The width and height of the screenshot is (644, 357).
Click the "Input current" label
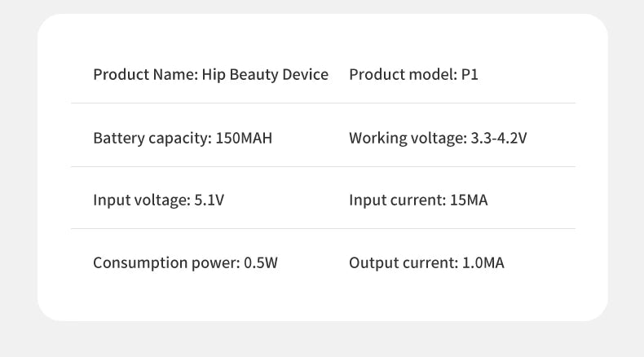[396, 201]
